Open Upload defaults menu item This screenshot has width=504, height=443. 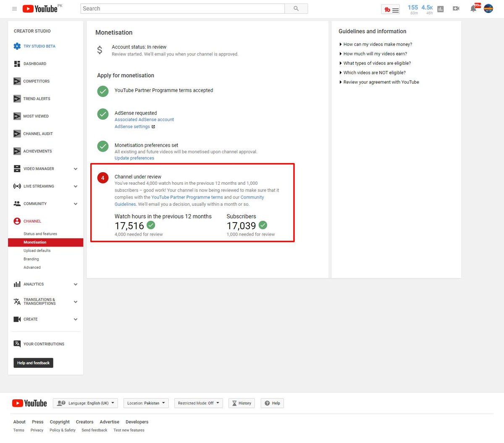(37, 251)
